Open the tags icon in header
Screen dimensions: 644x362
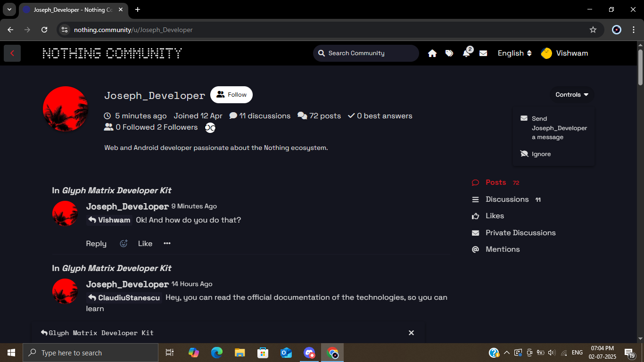[x=449, y=53]
